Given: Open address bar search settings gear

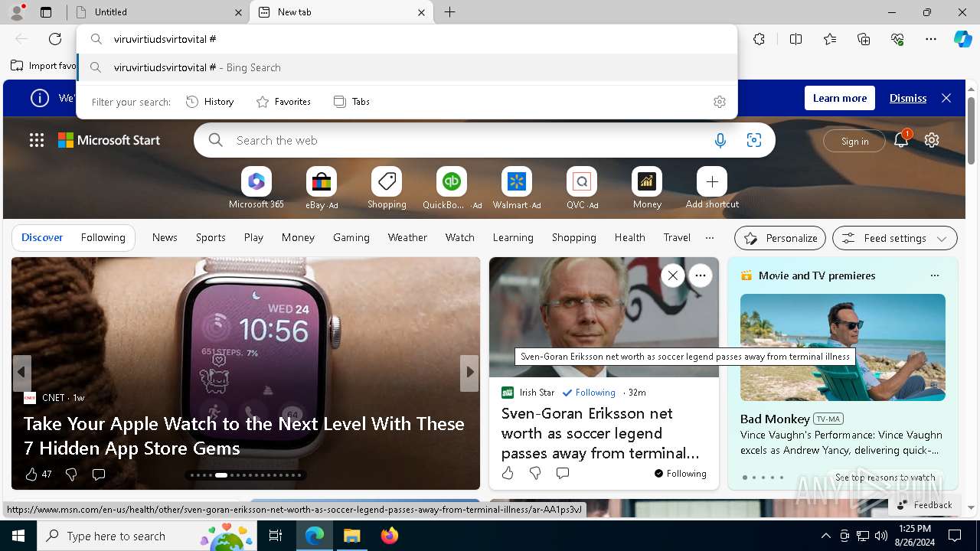Looking at the screenshot, I should coord(720,102).
